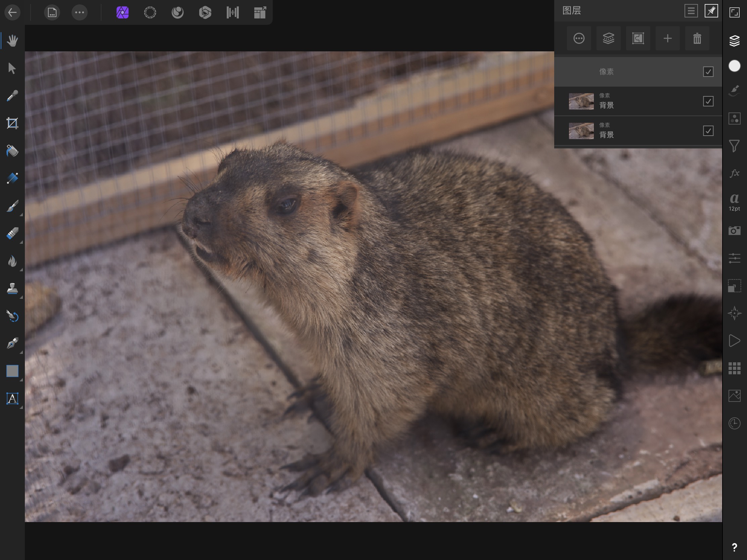747x560 pixels.
Task: Select the Clone Stamp tool
Action: click(12, 289)
